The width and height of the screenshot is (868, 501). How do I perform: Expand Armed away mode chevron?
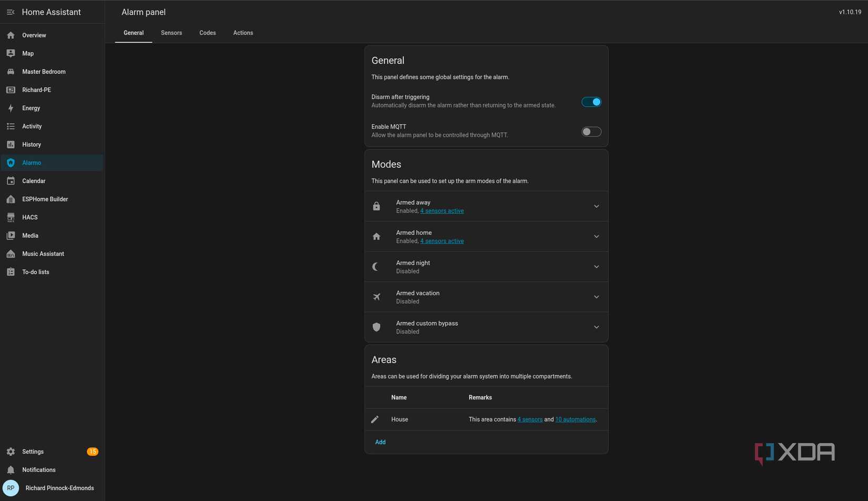597,206
